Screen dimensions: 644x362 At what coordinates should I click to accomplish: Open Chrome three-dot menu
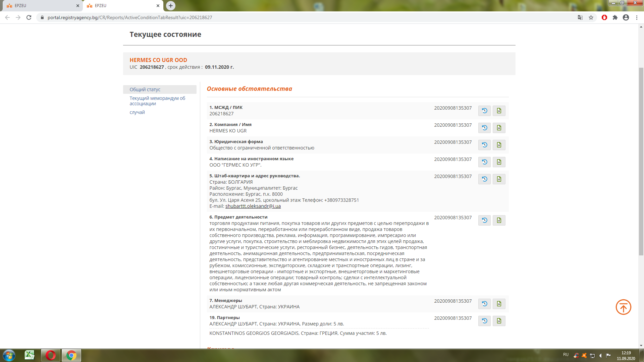point(637,17)
